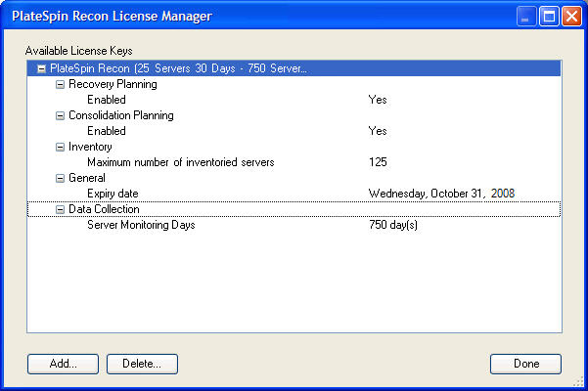Collapse the Data Collection section
This screenshot has width=588, height=391.
pyautogui.click(x=60, y=210)
